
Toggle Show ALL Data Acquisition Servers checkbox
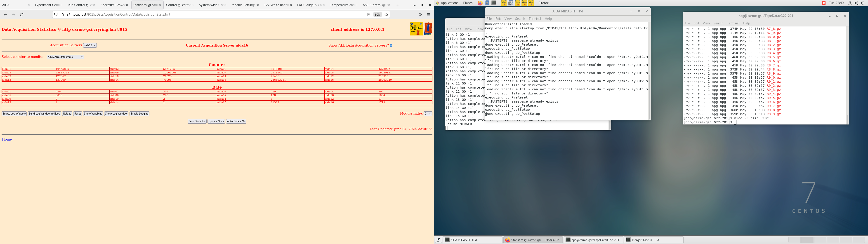point(391,45)
